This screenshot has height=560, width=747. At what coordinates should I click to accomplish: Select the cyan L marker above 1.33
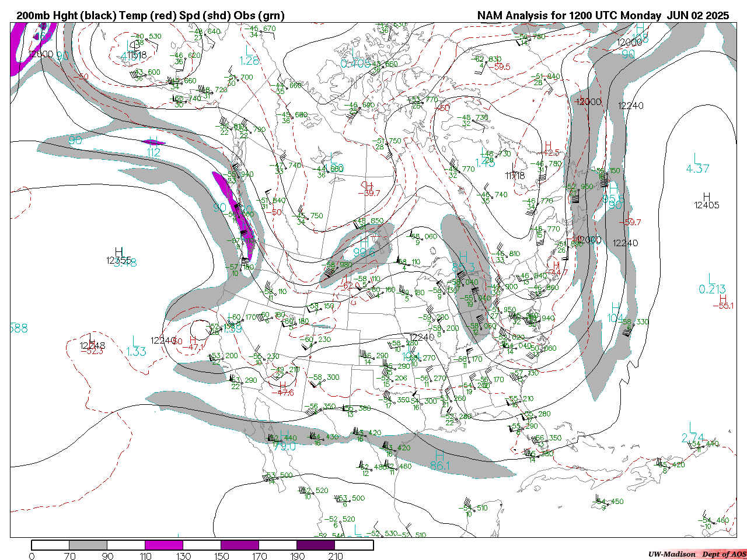(x=135, y=341)
